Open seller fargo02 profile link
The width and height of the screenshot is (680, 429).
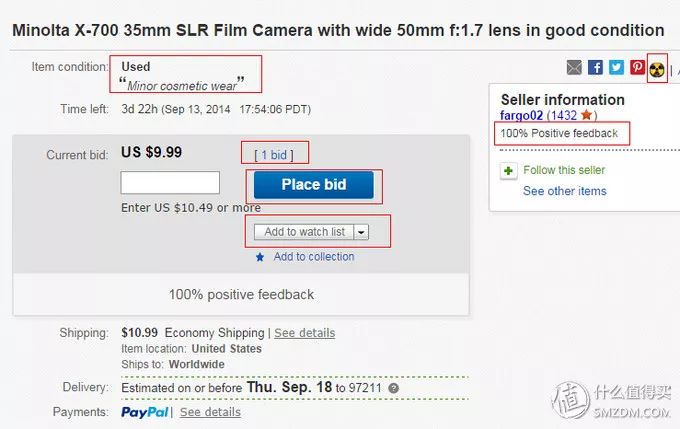click(x=521, y=116)
